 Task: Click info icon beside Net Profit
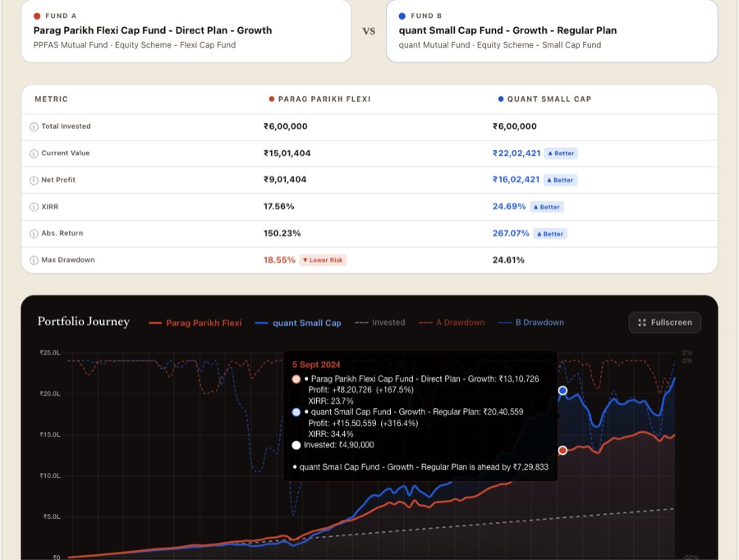(x=34, y=181)
